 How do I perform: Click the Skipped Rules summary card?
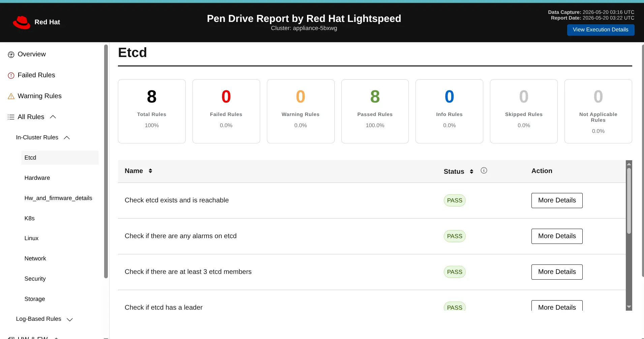[524, 111]
